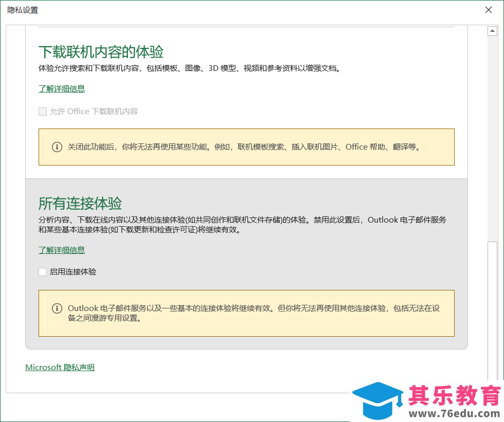The image size is (504, 422).
Task: Click info icon in 关闭此功能后 notice
Action: 57,147
